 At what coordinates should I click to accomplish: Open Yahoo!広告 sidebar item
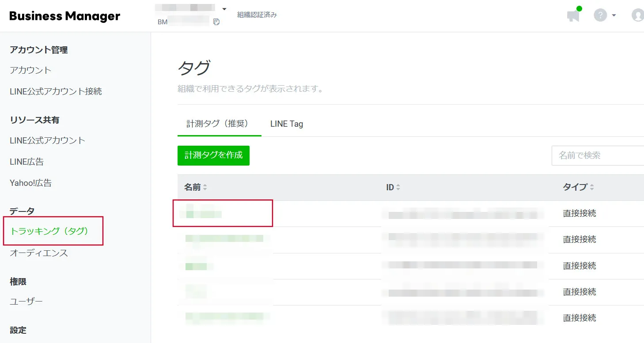30,183
